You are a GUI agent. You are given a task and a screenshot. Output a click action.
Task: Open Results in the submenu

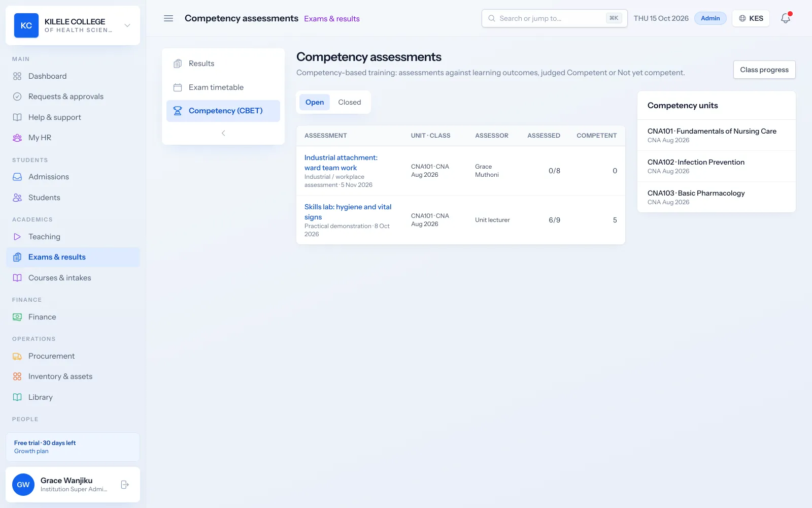pyautogui.click(x=223, y=63)
